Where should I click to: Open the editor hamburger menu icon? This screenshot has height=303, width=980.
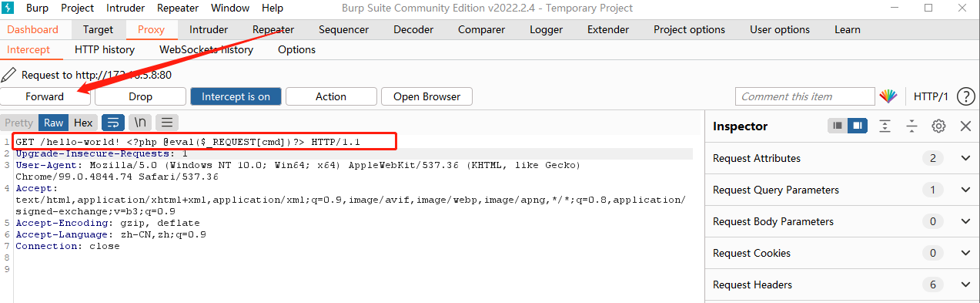click(x=167, y=123)
